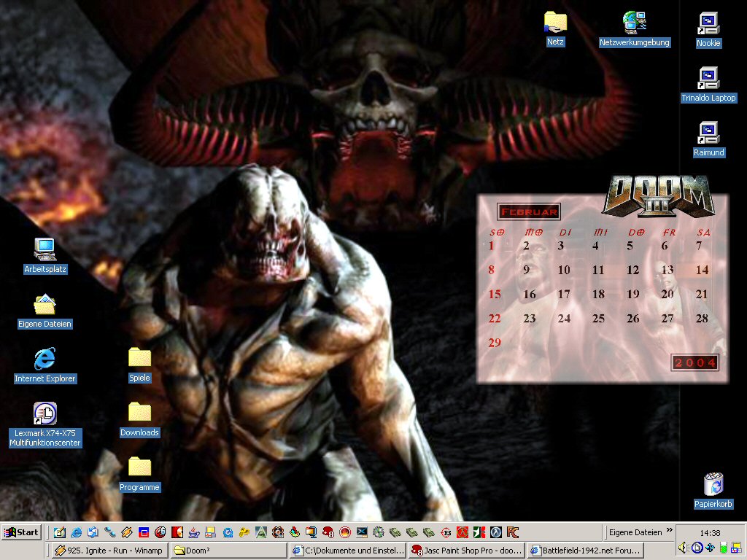
Task: Select the Trinaldo Laptop shortcut
Action: click(708, 85)
